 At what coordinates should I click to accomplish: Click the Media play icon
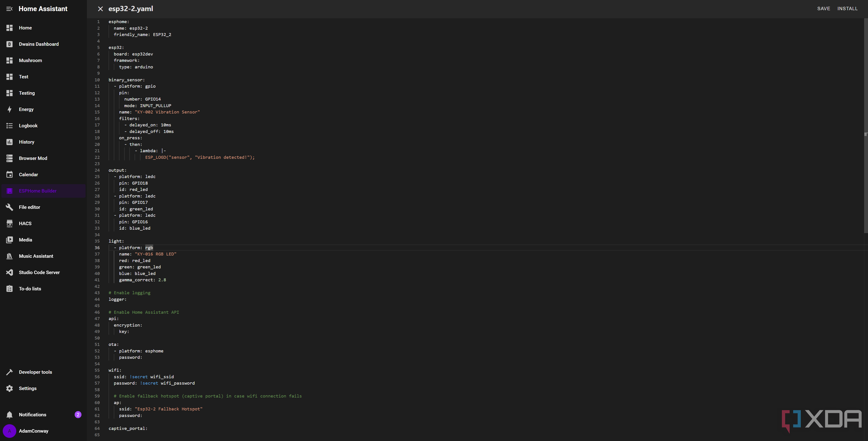coord(10,240)
